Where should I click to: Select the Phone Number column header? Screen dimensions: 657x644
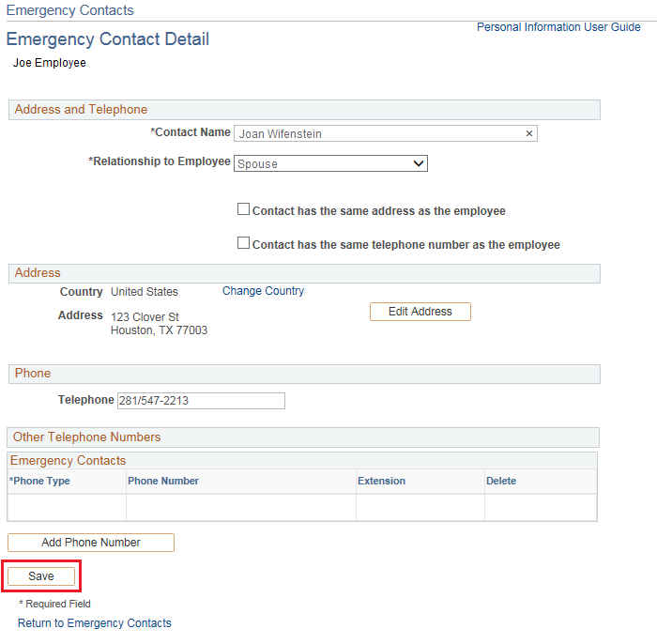(x=163, y=481)
